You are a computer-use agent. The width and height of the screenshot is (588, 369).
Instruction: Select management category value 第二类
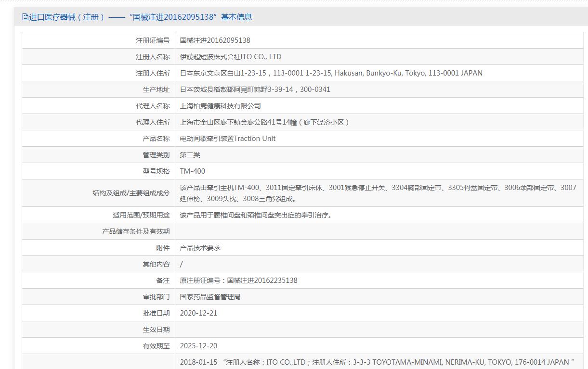pos(190,155)
